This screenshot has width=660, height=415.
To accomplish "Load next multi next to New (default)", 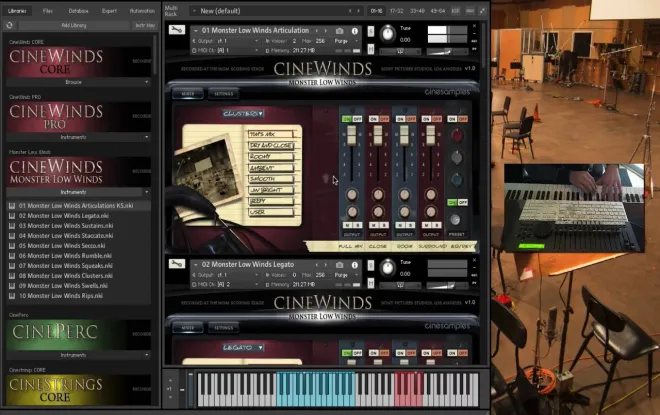I will tap(359, 11).
